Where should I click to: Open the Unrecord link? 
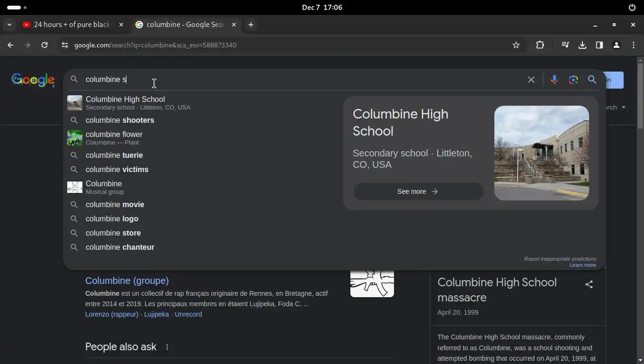[188, 314]
